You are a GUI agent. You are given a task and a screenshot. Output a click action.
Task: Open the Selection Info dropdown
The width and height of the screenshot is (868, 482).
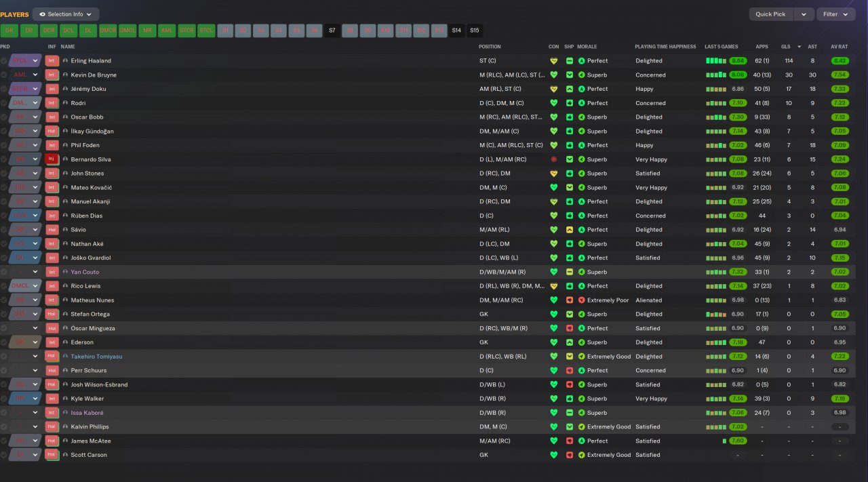click(66, 14)
